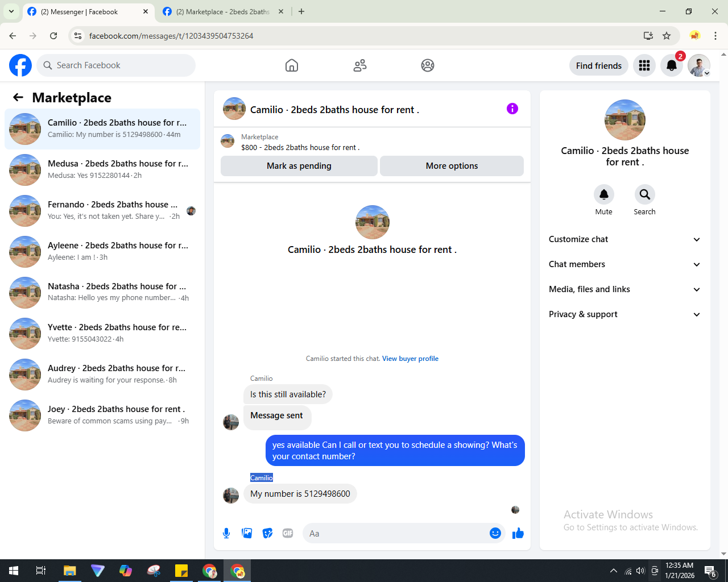This screenshot has height=582, width=728.
Task: Open the emoji picker in message box
Action: point(495,533)
